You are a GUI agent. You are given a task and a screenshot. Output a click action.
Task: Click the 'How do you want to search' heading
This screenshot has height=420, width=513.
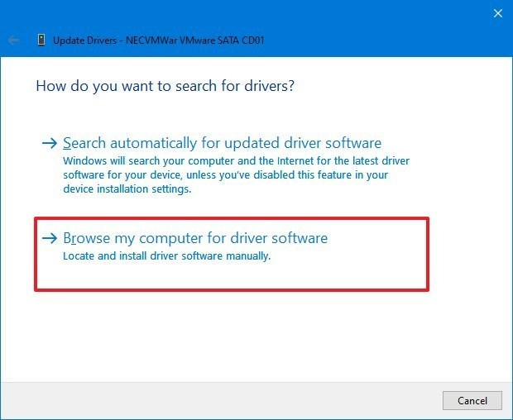coord(165,86)
